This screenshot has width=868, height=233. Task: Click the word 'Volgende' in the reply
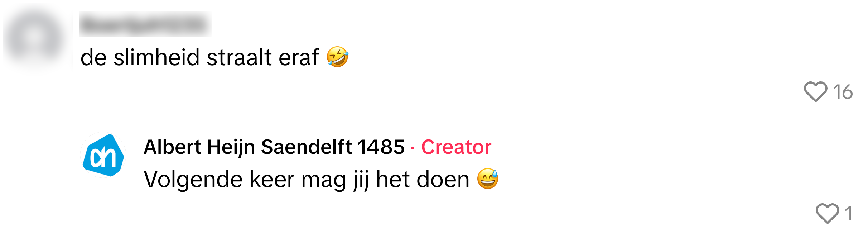(x=193, y=180)
